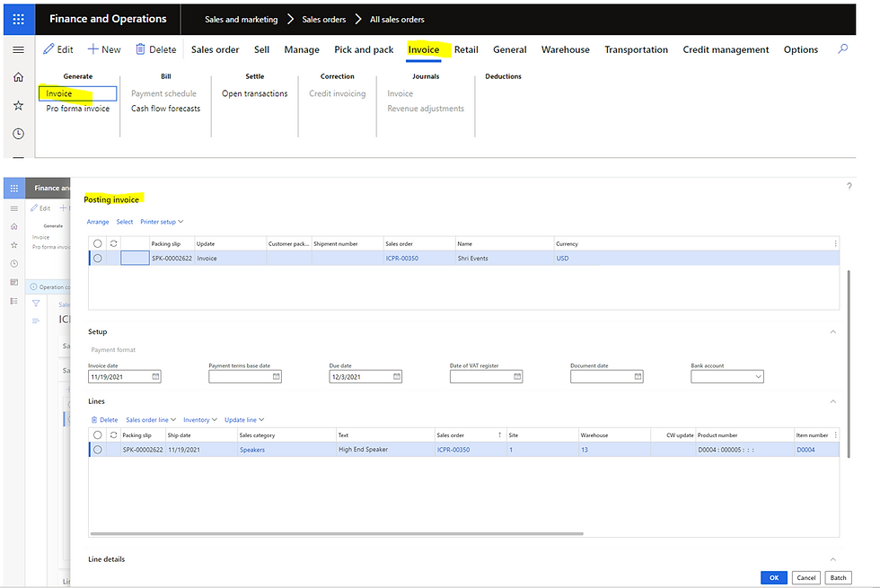This screenshot has height=588, width=880.
Task: Open the Sales order line dropdown menu
Action: 151,420
